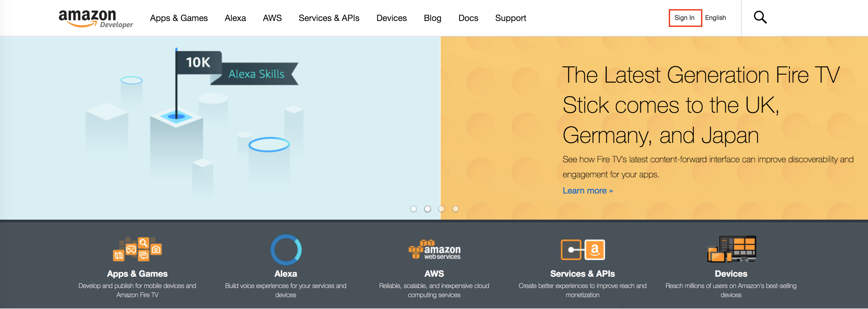Open AWS in top navigation
The width and height of the screenshot is (868, 309).
[272, 18]
